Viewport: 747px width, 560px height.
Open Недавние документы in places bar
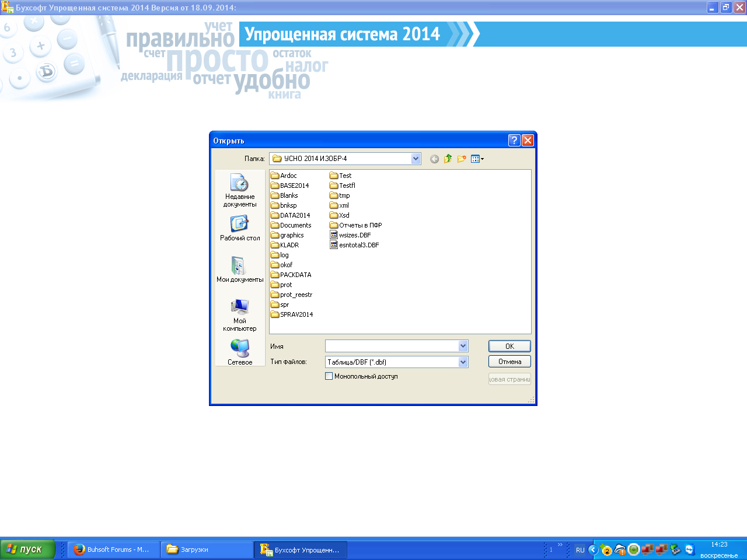pyautogui.click(x=240, y=190)
